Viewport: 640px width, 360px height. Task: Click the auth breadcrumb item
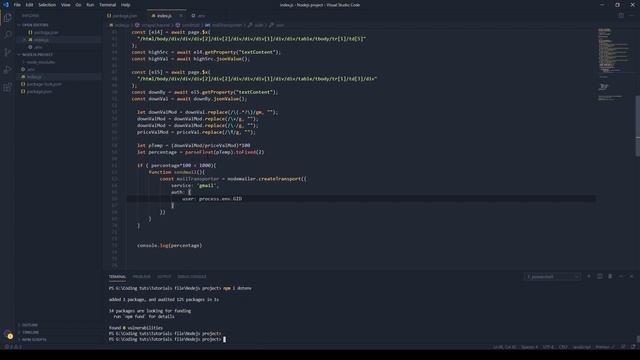coord(256,25)
